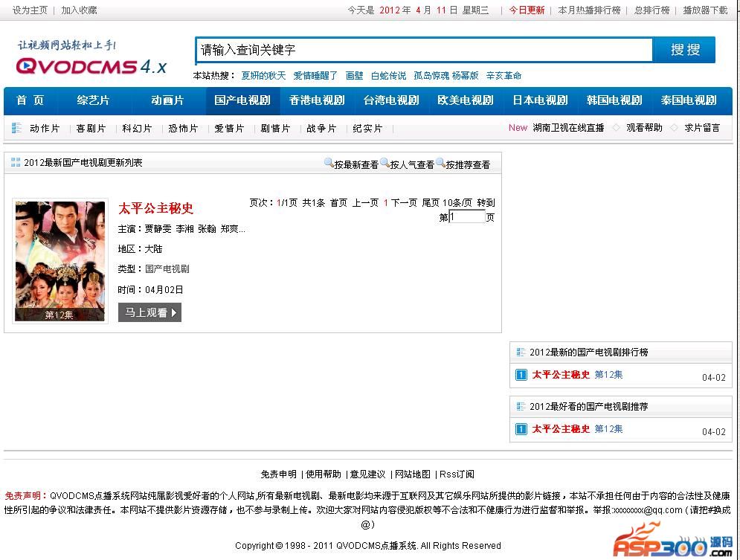
Task: Open the Rss订阅 footer link
Action: pyautogui.click(x=457, y=474)
